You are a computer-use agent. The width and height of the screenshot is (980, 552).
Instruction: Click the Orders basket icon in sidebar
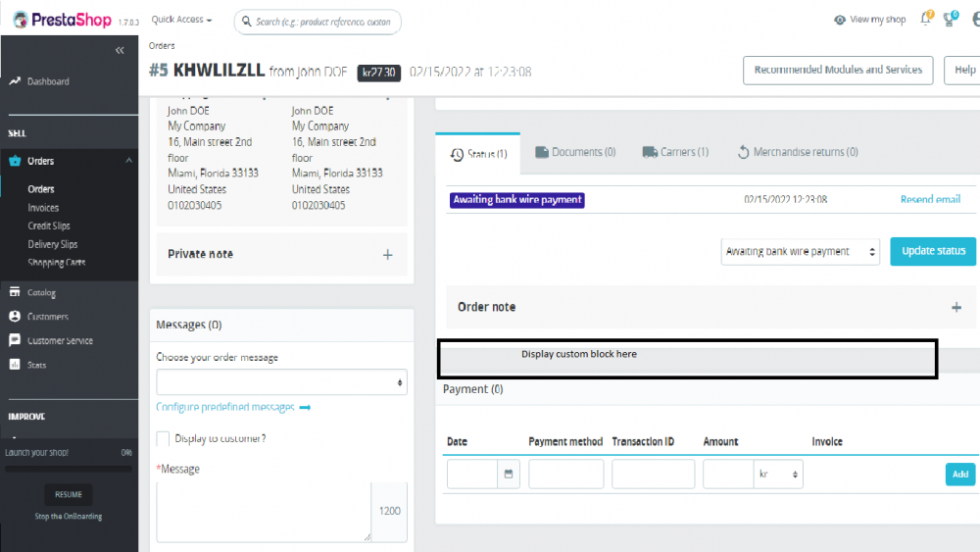[15, 161]
